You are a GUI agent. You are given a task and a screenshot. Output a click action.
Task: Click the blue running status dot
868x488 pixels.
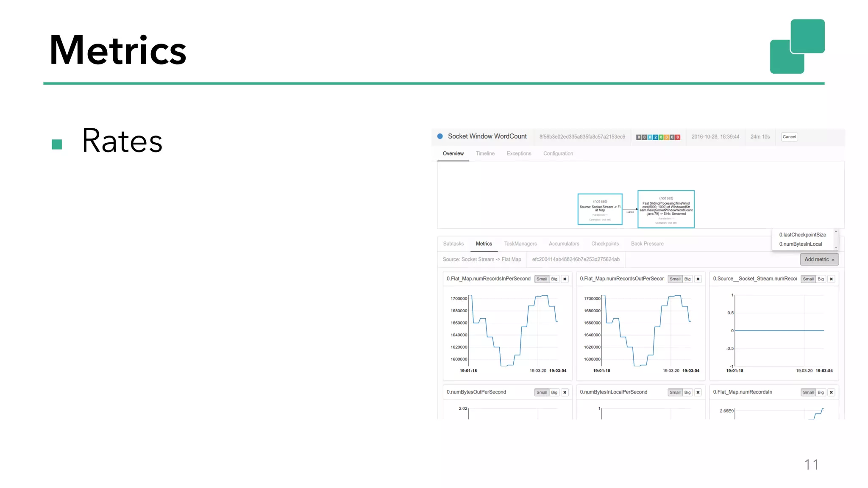click(x=440, y=136)
